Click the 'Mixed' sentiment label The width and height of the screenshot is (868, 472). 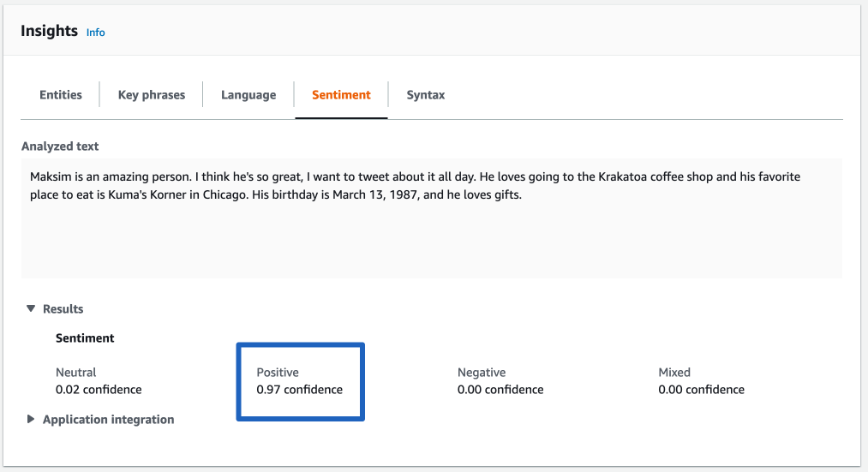[674, 373]
